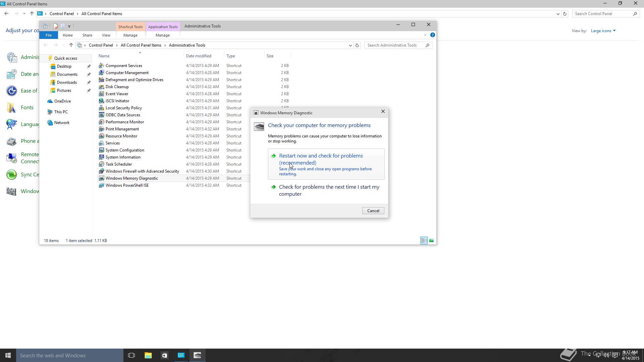
Task: Click the Search the web and Windows box
Action: pos(70,355)
